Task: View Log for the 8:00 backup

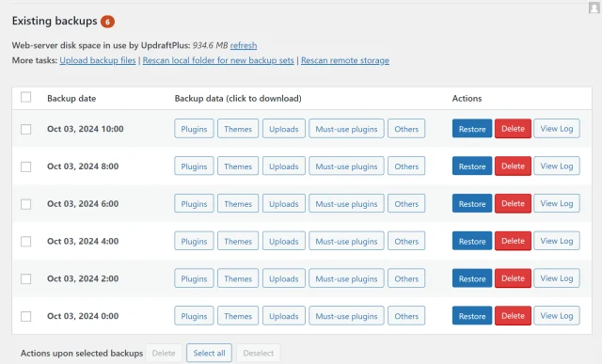Action: pos(557,166)
